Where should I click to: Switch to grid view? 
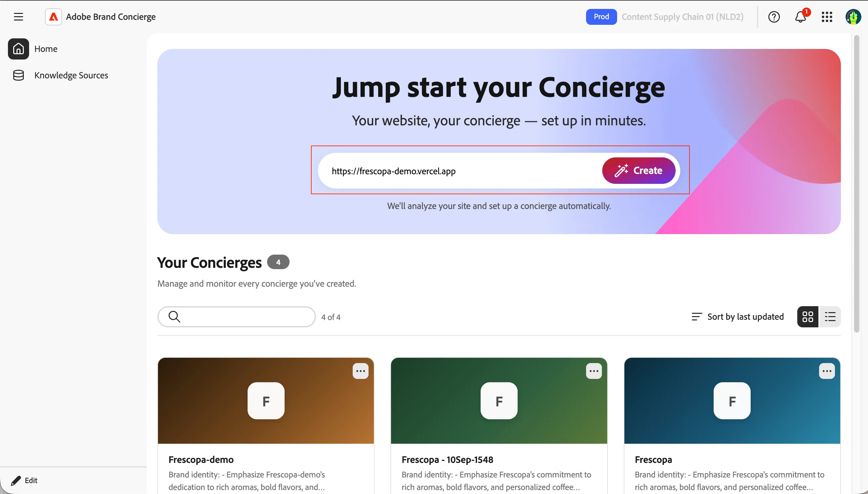point(808,316)
